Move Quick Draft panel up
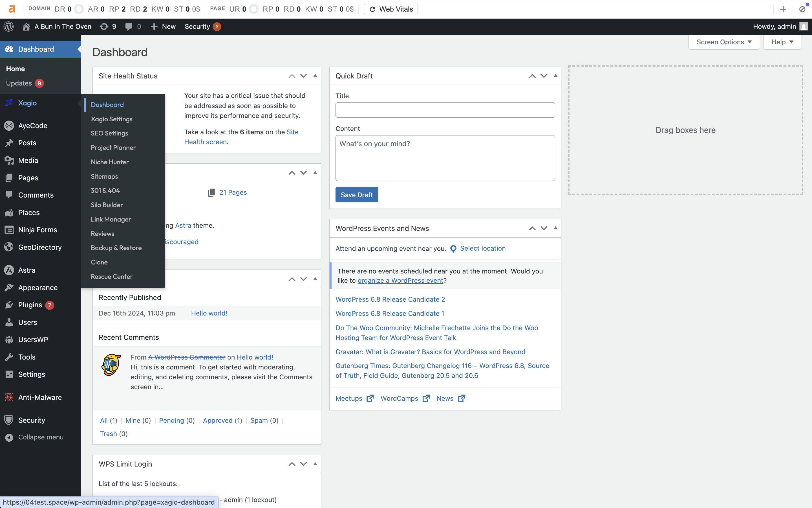This screenshot has width=812, height=508. 532,76
